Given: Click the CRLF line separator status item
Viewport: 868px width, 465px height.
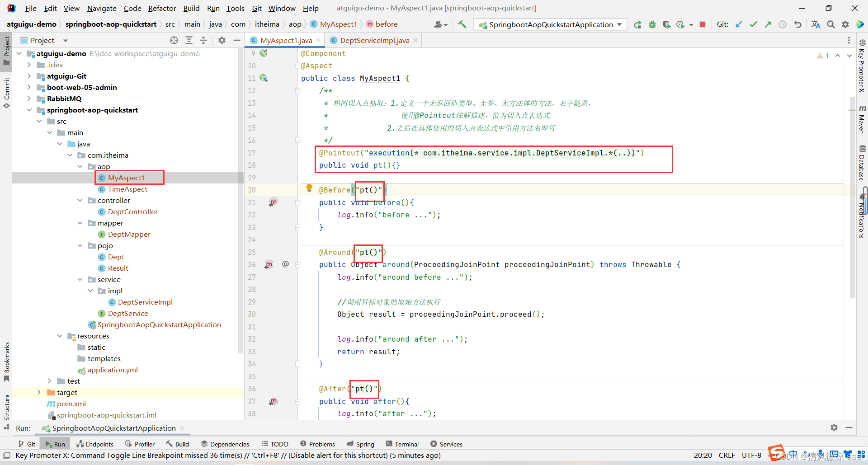Looking at the screenshot, I should click(727, 455).
